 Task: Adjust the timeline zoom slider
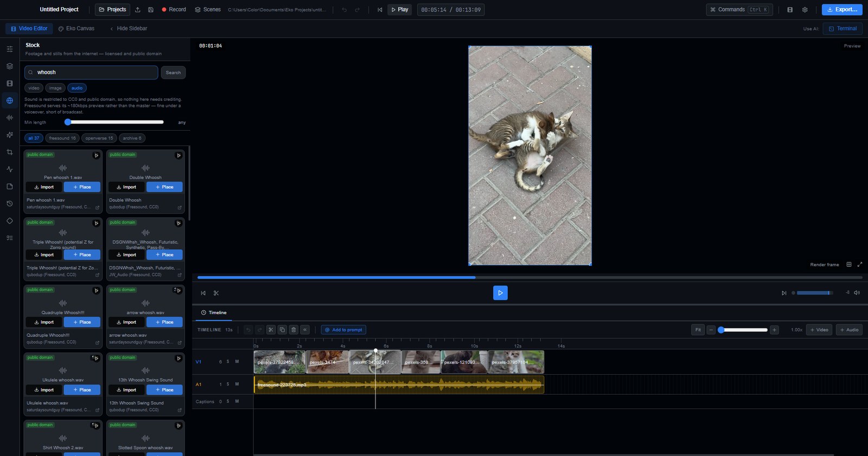(x=743, y=330)
